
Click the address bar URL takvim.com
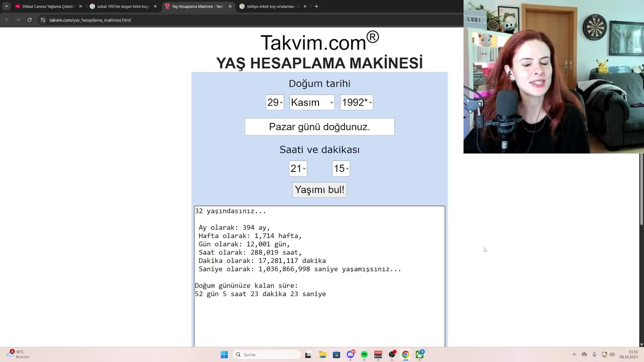pos(90,20)
